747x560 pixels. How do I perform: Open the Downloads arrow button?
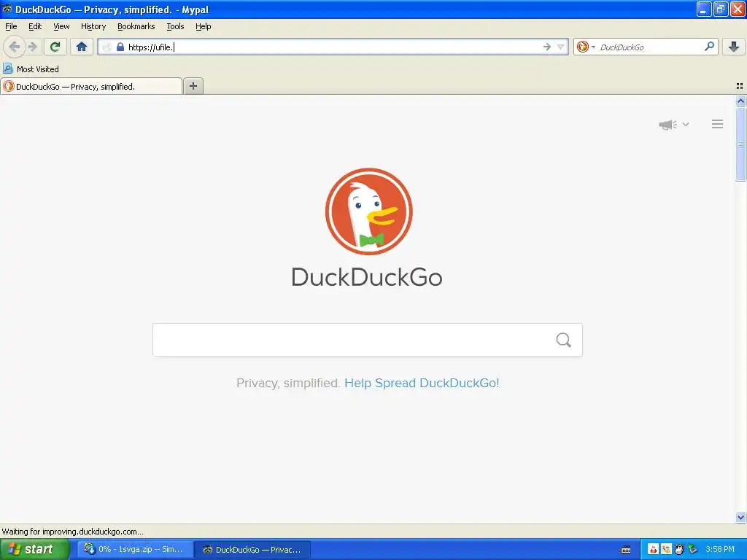pyautogui.click(x=734, y=47)
